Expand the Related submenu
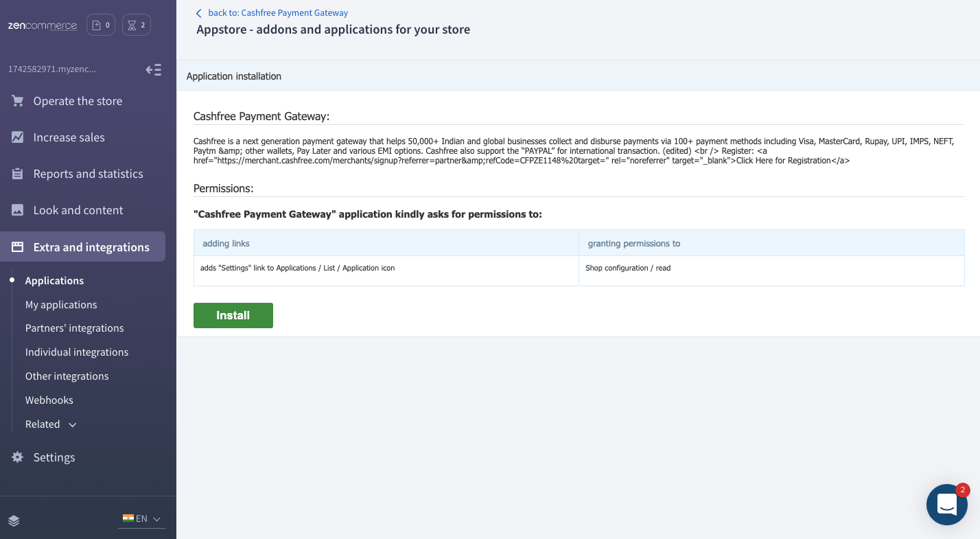This screenshot has width=980, height=539. tap(51, 424)
